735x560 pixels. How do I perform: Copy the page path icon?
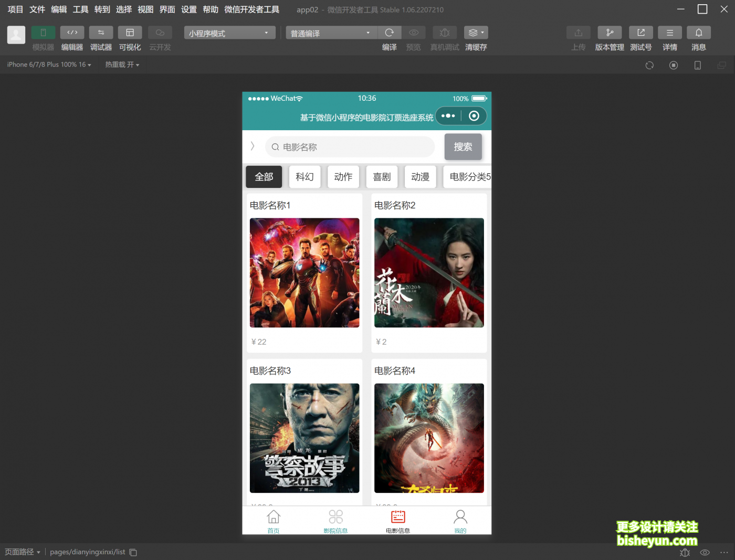tap(133, 552)
